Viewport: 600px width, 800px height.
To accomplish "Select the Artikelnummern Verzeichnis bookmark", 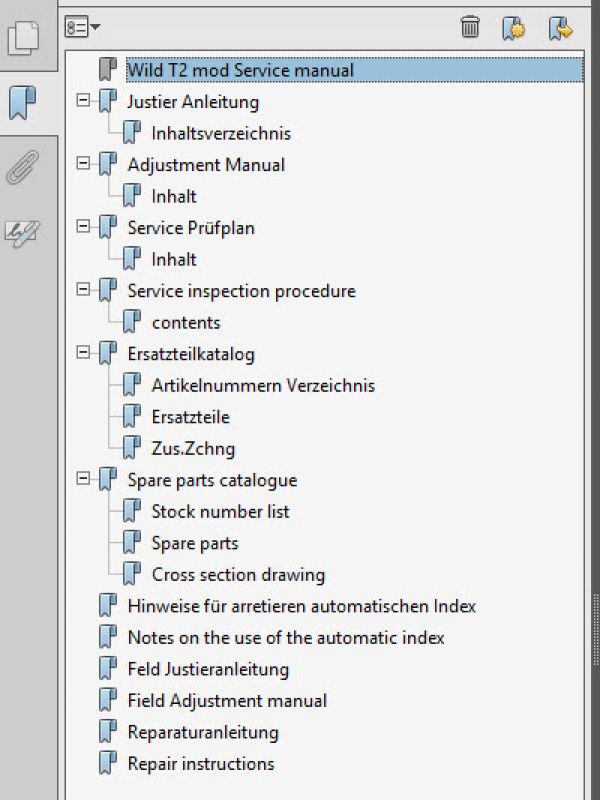I will (263, 386).
